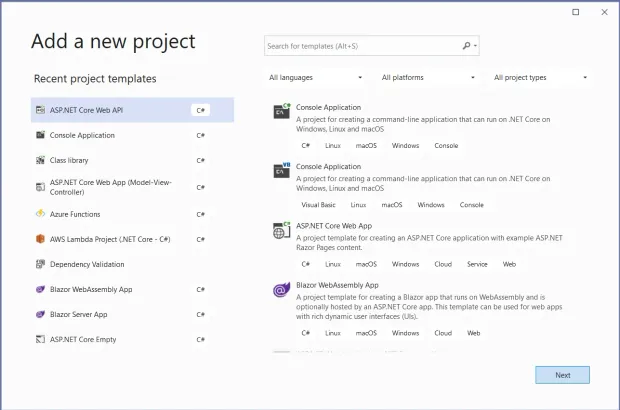Click the ASP.NET Core Web App MVC icon

(40, 187)
